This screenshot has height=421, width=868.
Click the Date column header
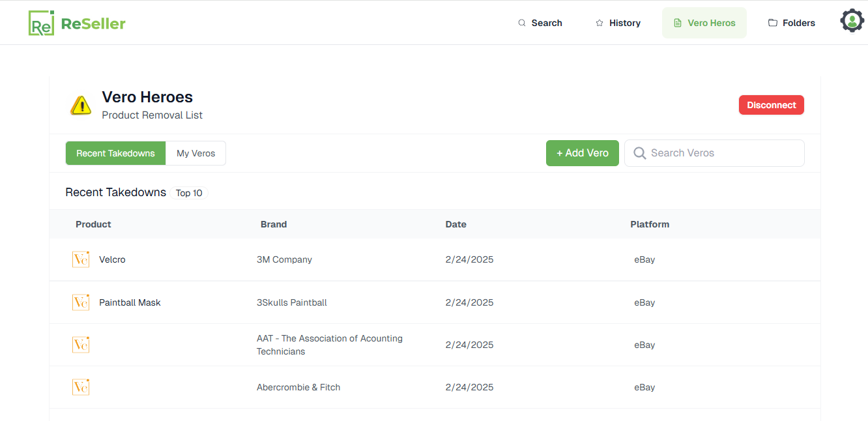tap(456, 224)
